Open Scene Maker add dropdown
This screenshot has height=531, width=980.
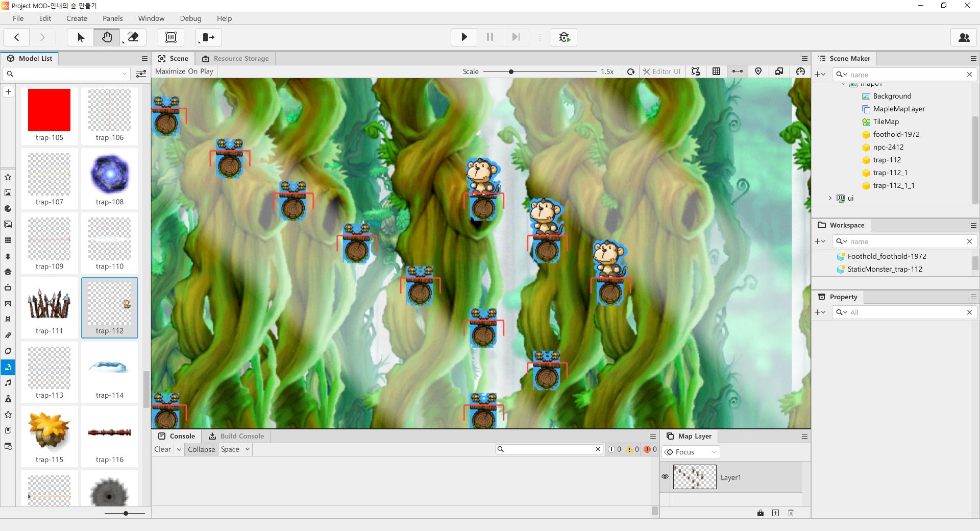820,75
